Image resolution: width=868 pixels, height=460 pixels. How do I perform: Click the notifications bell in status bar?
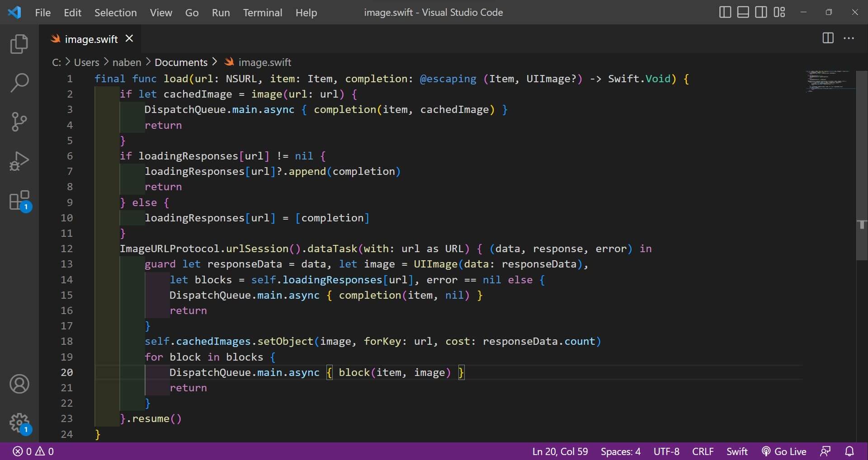[x=849, y=451]
